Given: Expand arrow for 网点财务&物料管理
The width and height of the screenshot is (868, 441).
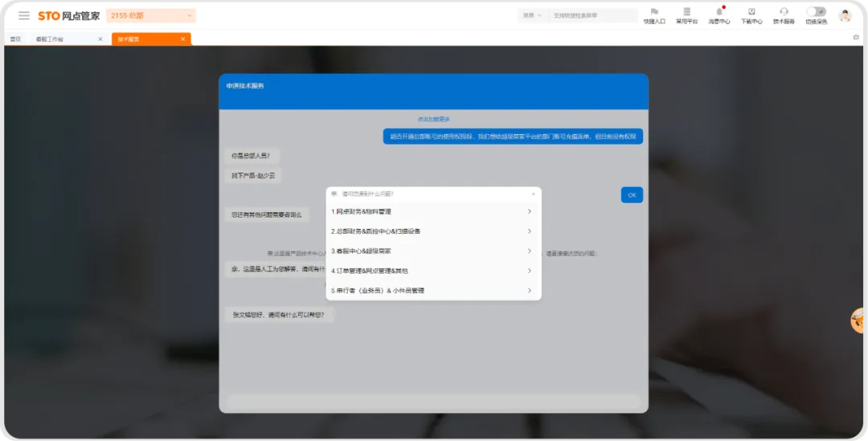Looking at the screenshot, I should [x=529, y=211].
